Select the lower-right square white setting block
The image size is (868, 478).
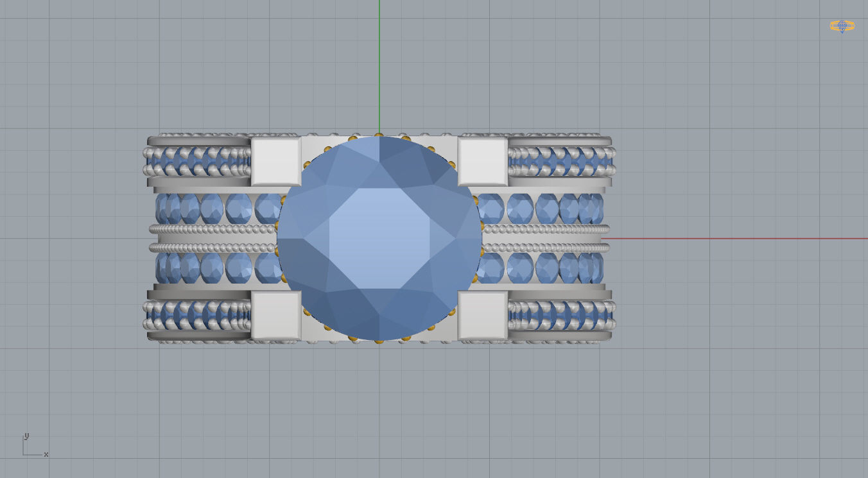point(483,315)
